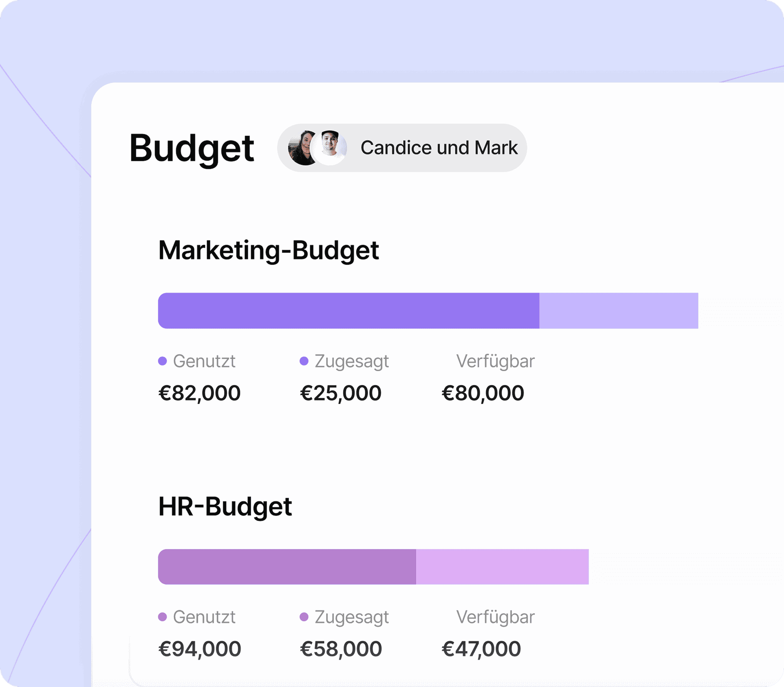
Task: Click Mark's avatar photo
Action: click(330, 148)
